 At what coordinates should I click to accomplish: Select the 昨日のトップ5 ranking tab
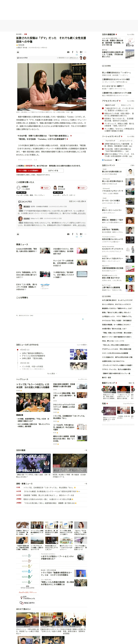point(126,105)
